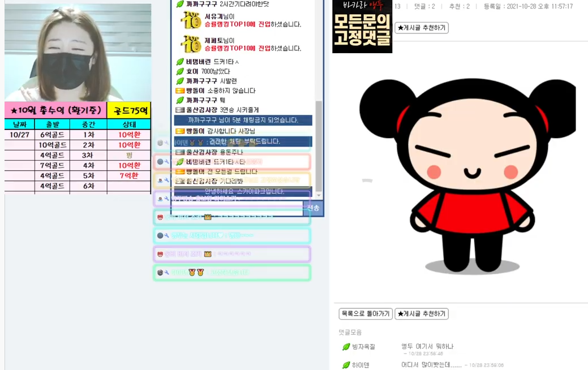Click the 날짜 column header
The width and height of the screenshot is (588, 370).
[x=19, y=124]
